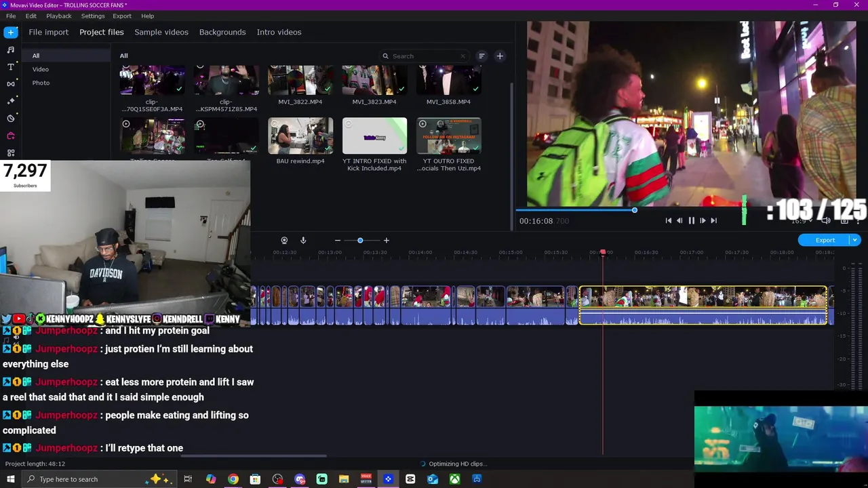Open the Edit menu

coord(31,16)
